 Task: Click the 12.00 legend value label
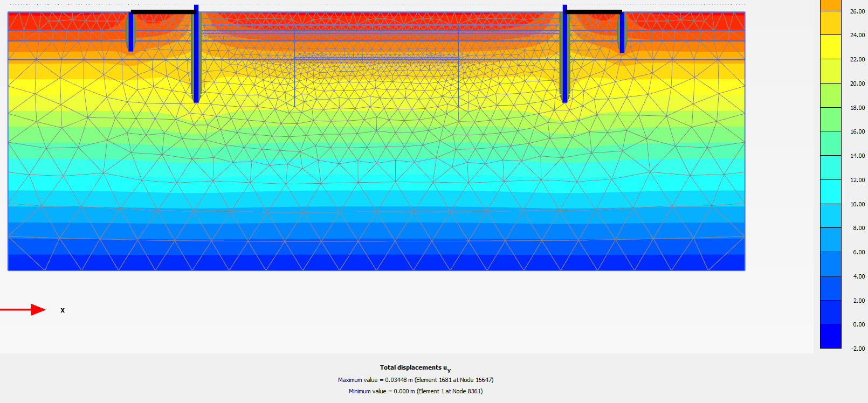pos(857,180)
